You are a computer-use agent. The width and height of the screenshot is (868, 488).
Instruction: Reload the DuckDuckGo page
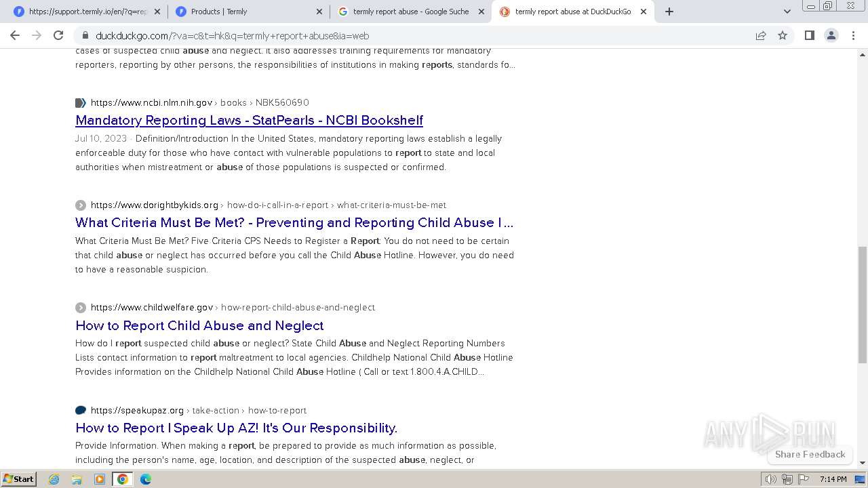58,35
